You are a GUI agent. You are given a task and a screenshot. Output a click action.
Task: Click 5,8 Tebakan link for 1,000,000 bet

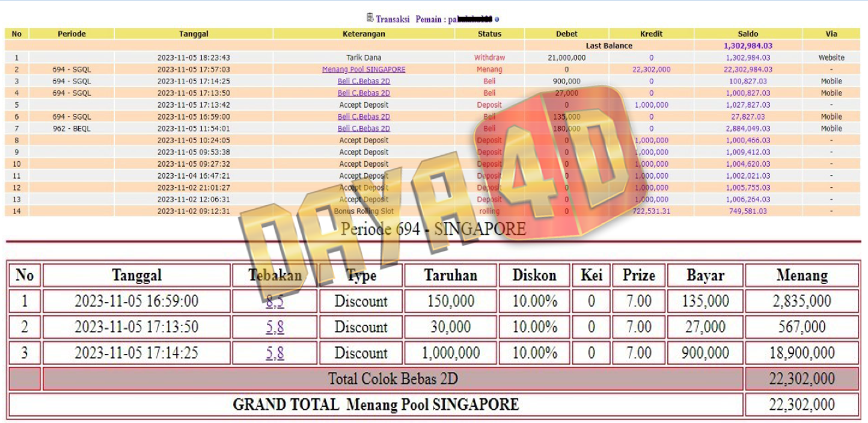point(275,353)
